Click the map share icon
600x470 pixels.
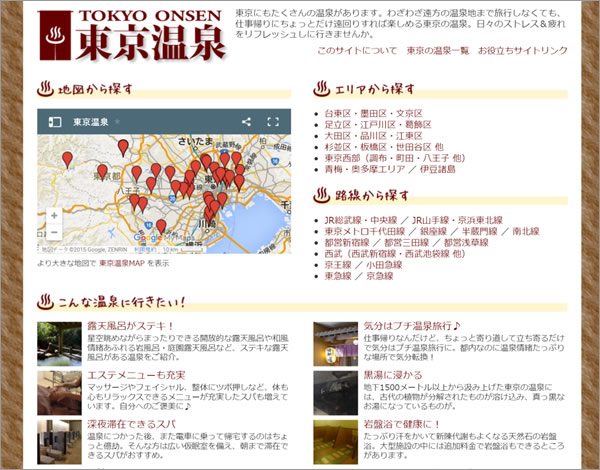[246, 122]
